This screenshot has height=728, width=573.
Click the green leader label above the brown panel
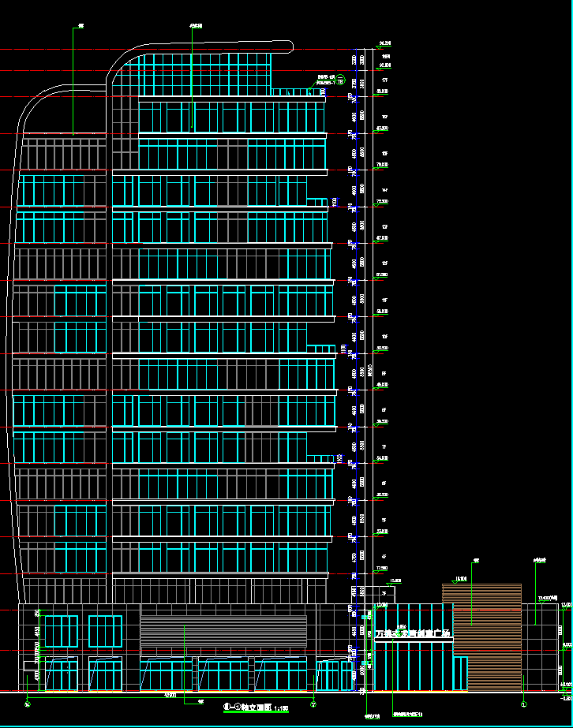(476, 562)
